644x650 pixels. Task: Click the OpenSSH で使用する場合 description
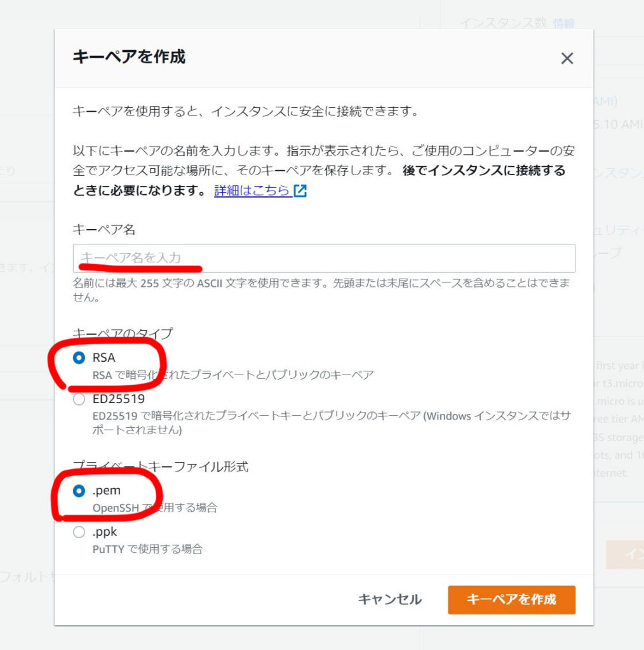click(x=154, y=508)
